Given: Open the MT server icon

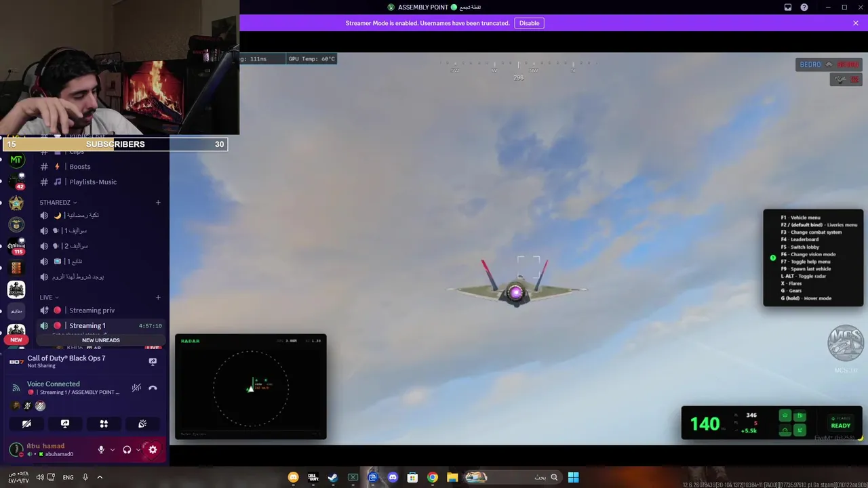Looking at the screenshot, I should pos(16,160).
